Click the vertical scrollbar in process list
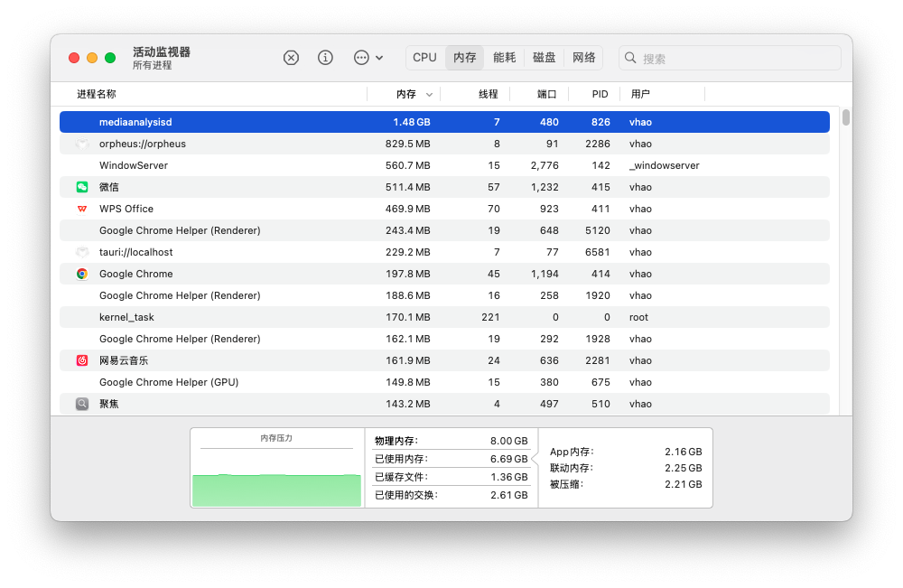The height and width of the screenshot is (588, 903). 846,118
